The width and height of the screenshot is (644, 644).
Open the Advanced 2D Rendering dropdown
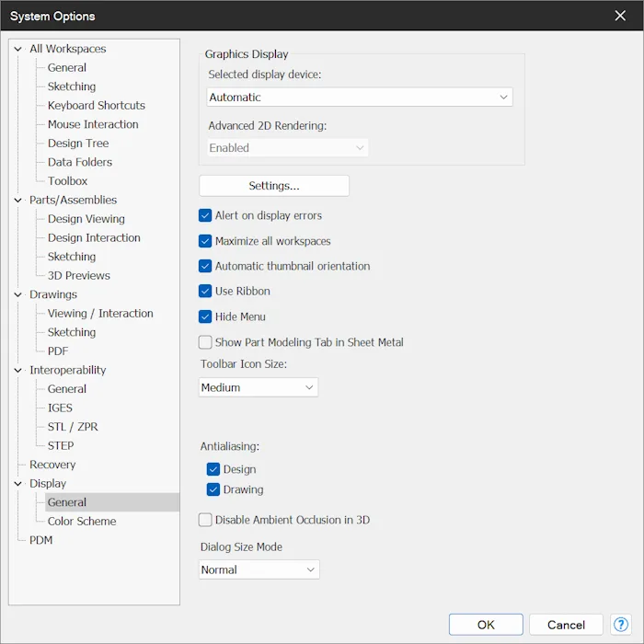pyautogui.click(x=287, y=147)
